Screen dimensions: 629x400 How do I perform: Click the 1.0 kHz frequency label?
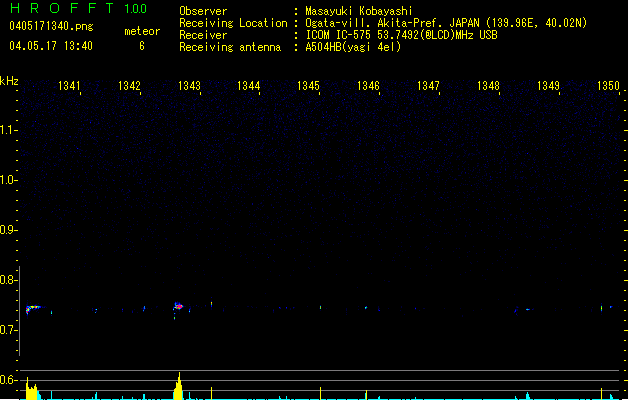8,180
